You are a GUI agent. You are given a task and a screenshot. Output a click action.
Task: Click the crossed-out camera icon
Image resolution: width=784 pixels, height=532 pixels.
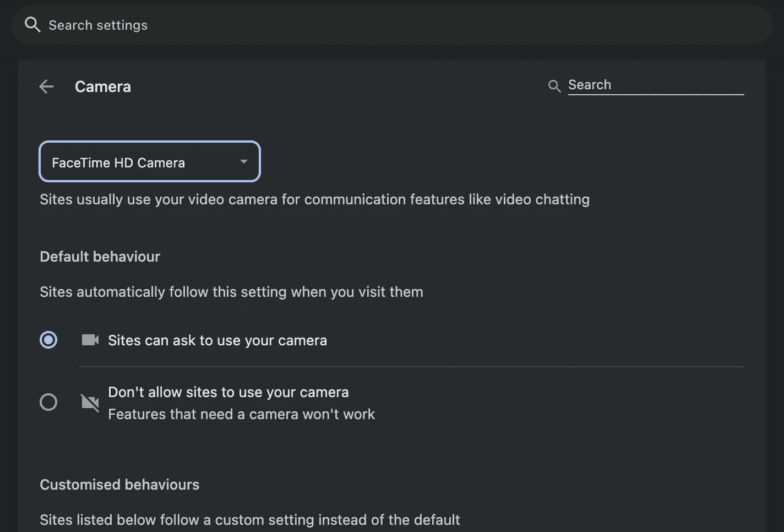pos(90,403)
